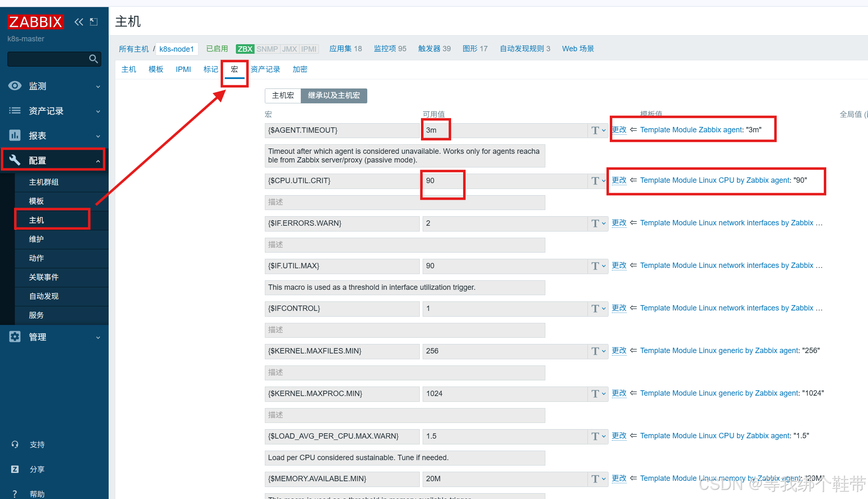The image size is (868, 499).
Task: Switch to 资产记录 tab
Action: pyautogui.click(x=265, y=69)
